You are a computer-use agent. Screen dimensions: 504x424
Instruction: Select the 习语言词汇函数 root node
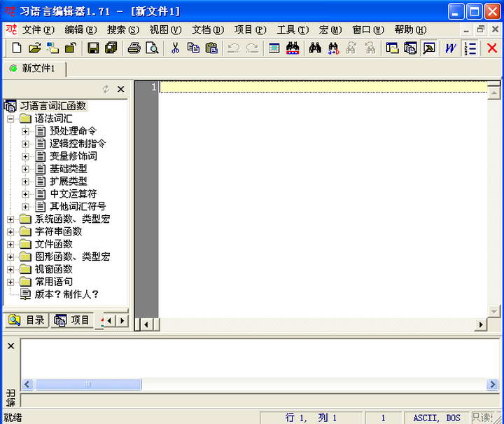coord(53,106)
